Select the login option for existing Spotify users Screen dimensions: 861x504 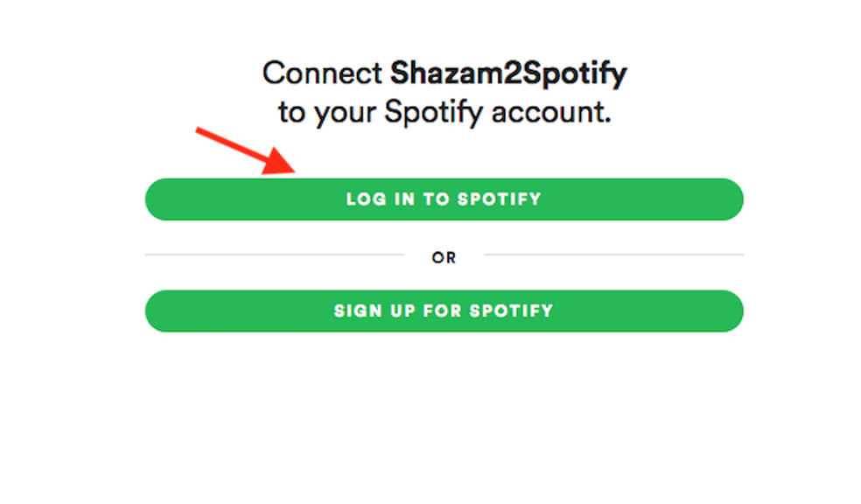pyautogui.click(x=444, y=199)
